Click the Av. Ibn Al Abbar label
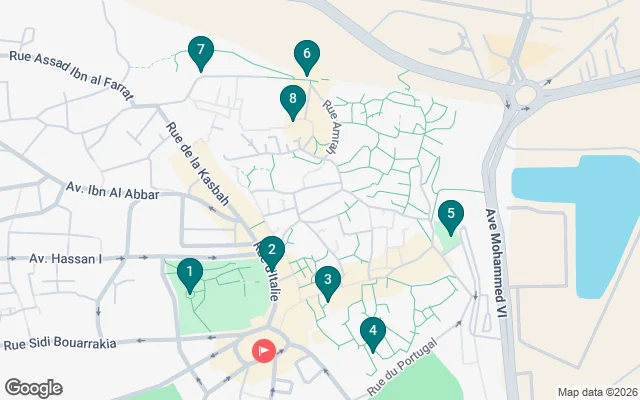Image resolution: width=640 pixels, height=400 pixels. (x=113, y=191)
